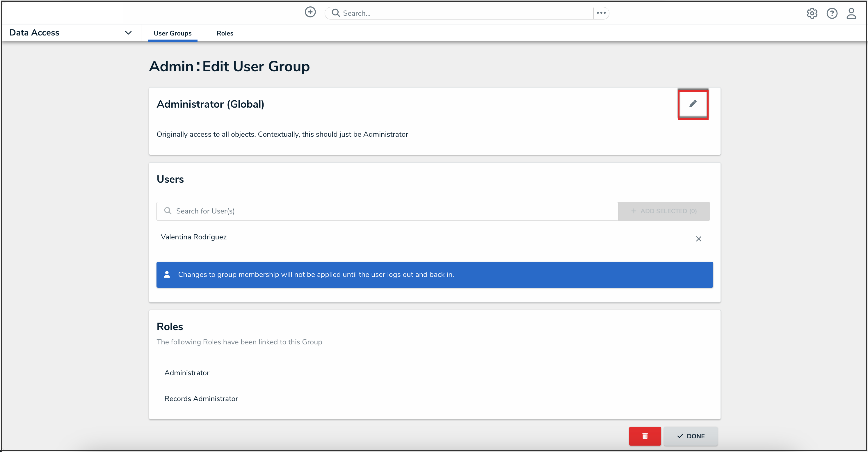Select the Records Administrator role row
The height and width of the screenshot is (452, 868).
click(201, 398)
